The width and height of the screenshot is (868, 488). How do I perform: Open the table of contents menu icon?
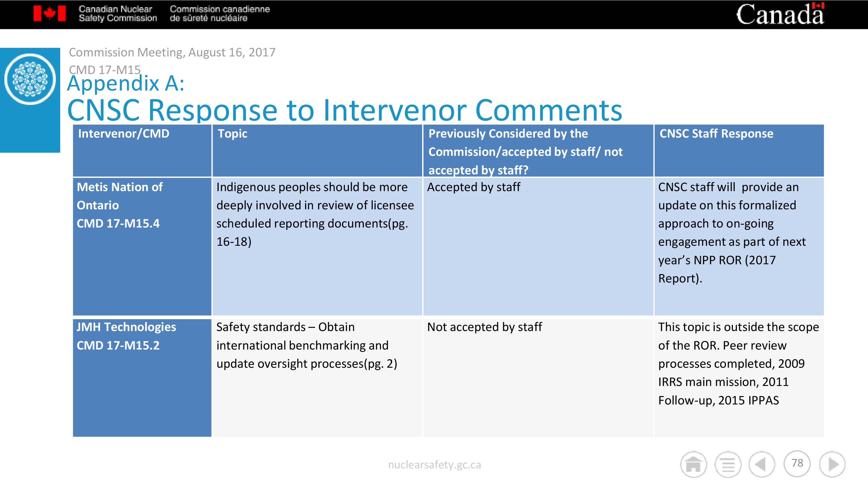pyautogui.click(x=728, y=464)
